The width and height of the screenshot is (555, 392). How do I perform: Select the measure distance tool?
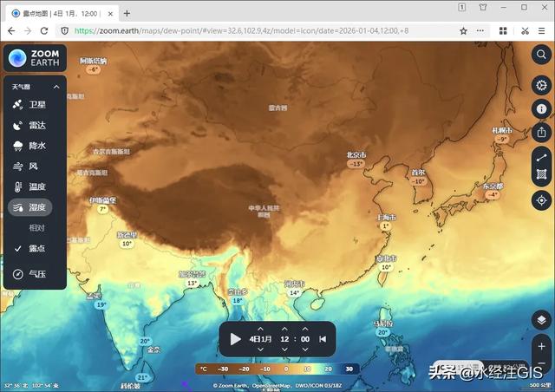(541, 158)
